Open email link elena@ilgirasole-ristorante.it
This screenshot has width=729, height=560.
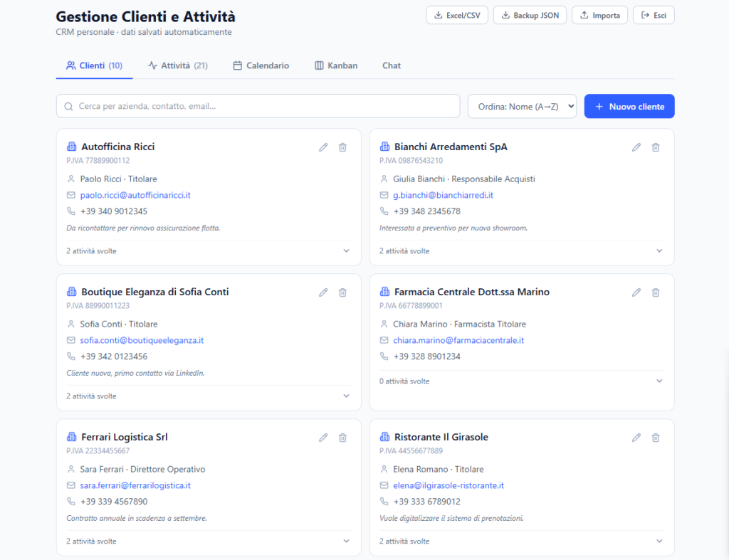pos(449,485)
